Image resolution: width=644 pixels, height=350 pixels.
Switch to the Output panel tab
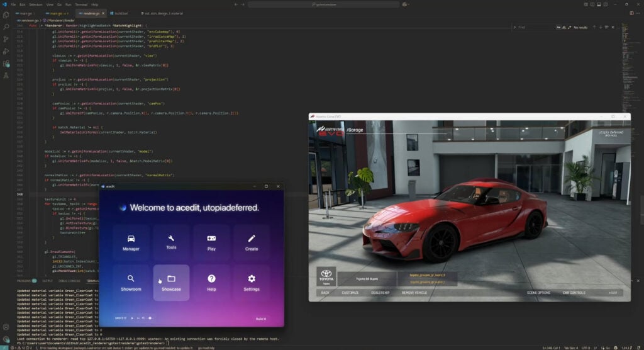(47, 281)
